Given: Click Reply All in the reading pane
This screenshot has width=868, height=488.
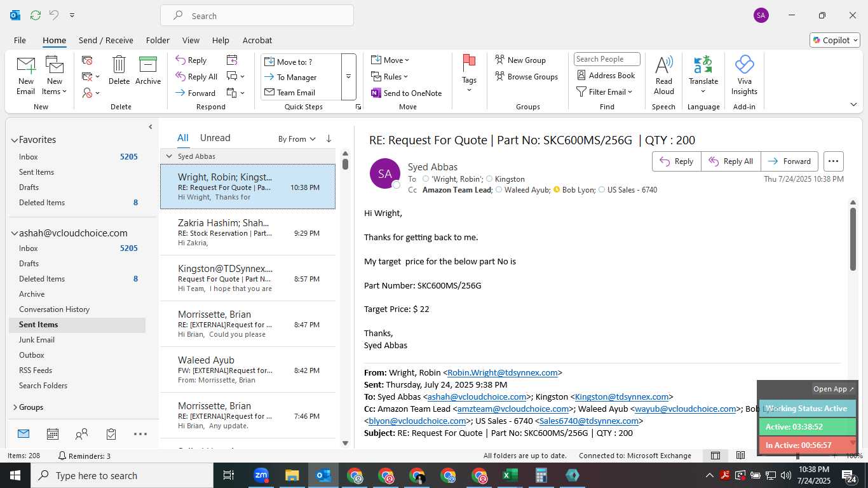Looking at the screenshot, I should click(x=731, y=161).
